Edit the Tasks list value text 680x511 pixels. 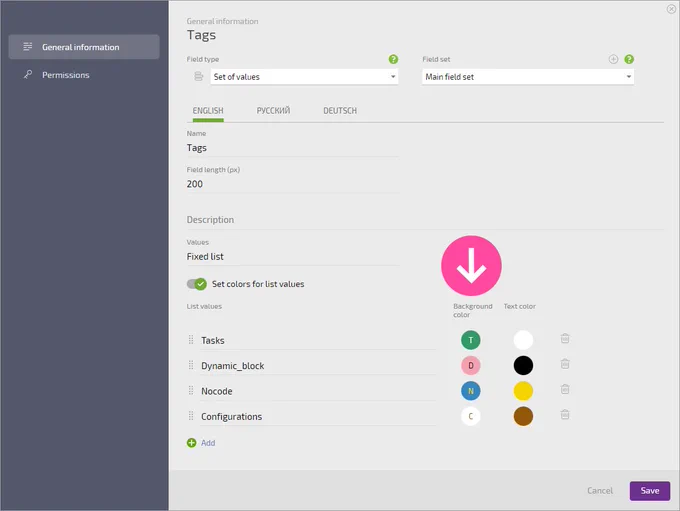318,341
